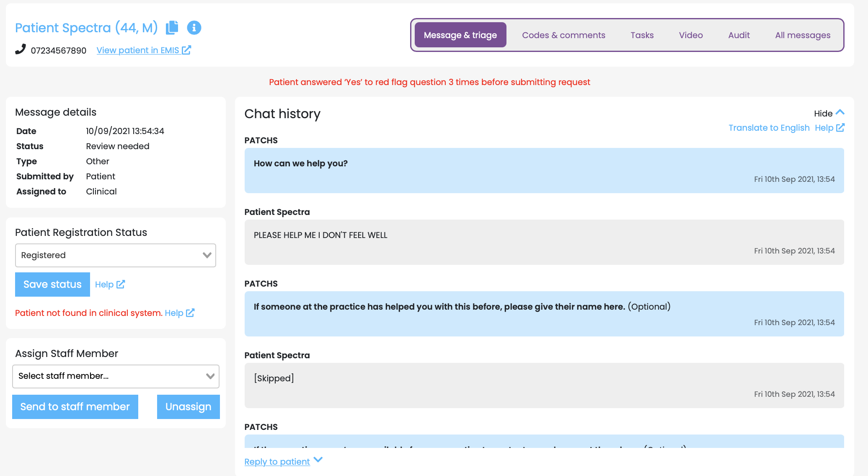
Task: Expand Reply to patient chevron
Action: [x=318, y=460]
